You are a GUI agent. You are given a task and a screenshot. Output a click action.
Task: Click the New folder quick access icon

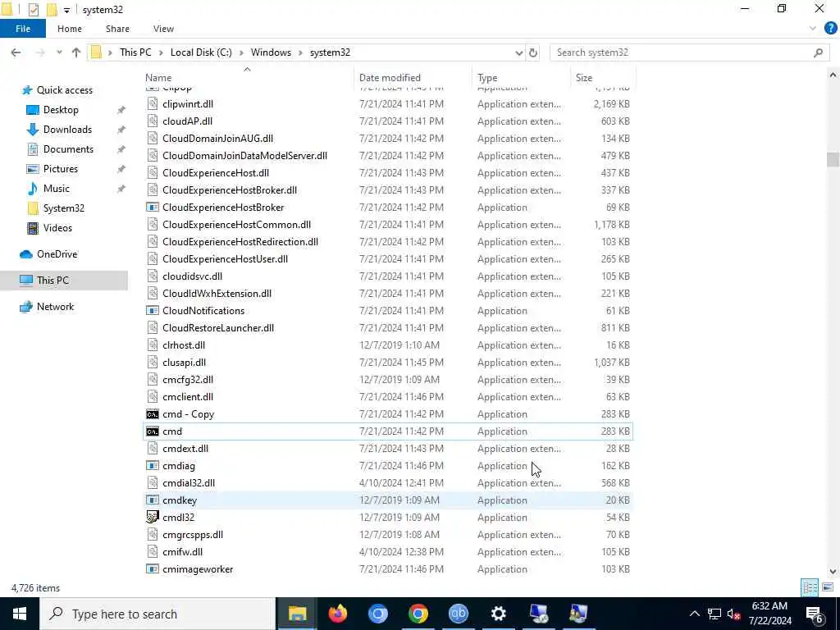(x=52, y=10)
